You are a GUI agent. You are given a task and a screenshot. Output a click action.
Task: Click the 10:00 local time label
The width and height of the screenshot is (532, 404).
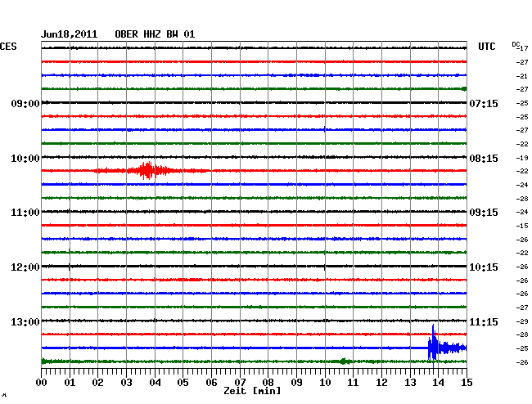pos(25,159)
